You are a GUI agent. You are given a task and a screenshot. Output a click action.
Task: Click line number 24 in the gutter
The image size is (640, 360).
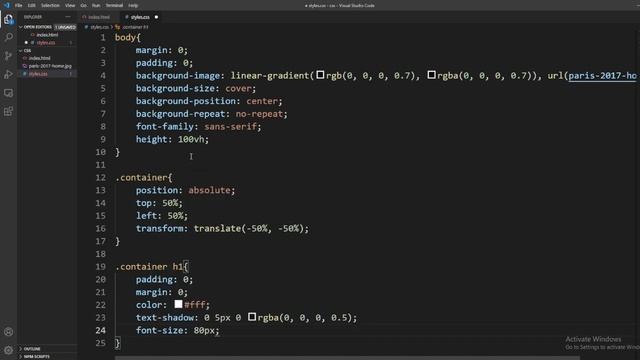pos(100,330)
